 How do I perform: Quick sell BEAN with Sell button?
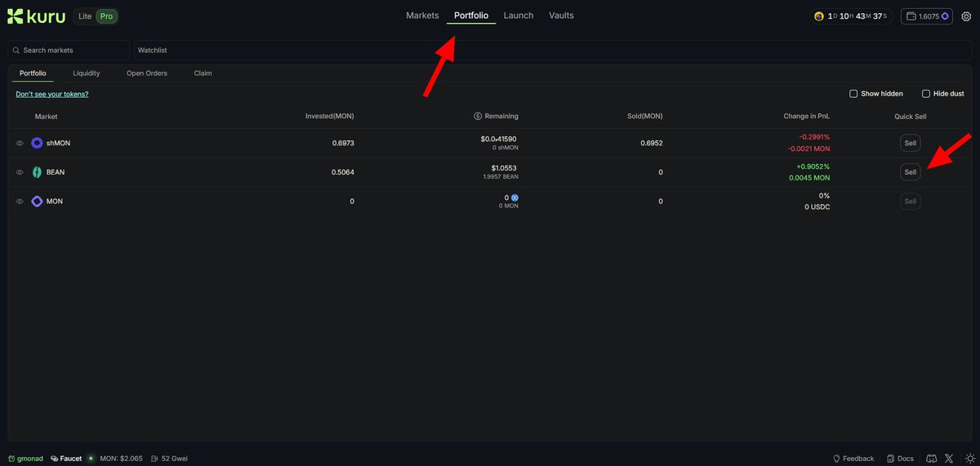(911, 172)
